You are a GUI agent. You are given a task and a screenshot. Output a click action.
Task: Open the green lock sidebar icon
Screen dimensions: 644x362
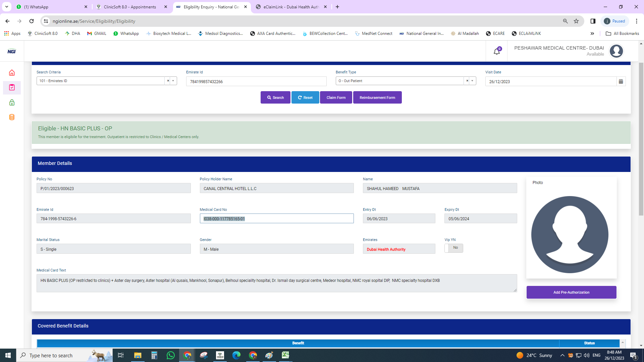12,103
